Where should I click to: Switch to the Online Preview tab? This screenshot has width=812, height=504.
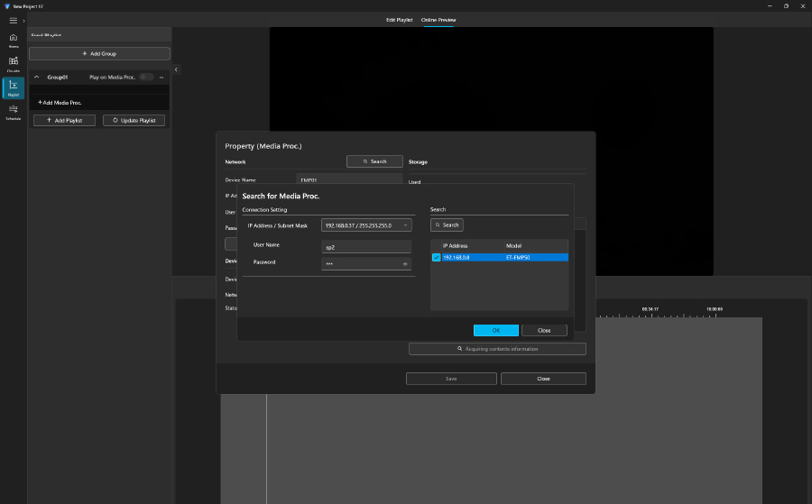[438, 20]
